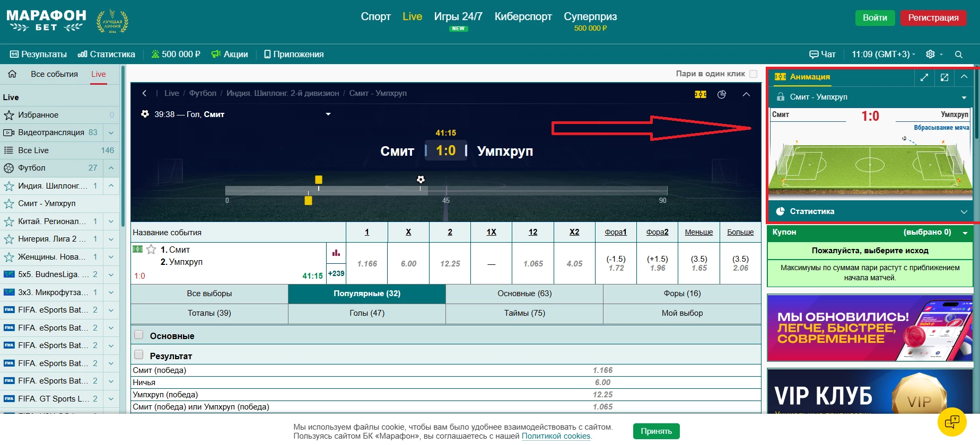Open Приложения apps link

coord(294,54)
